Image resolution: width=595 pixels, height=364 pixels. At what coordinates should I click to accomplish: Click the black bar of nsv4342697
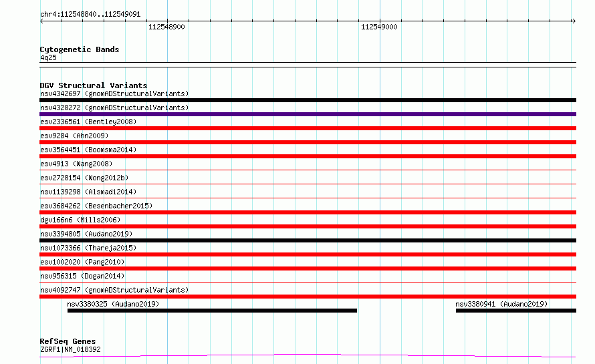click(x=308, y=100)
